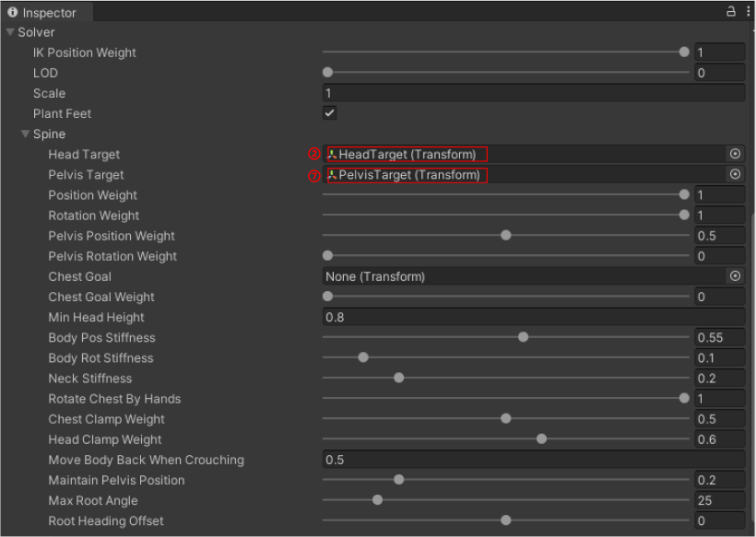Click the Rotate Chest By Hands label

click(114, 399)
